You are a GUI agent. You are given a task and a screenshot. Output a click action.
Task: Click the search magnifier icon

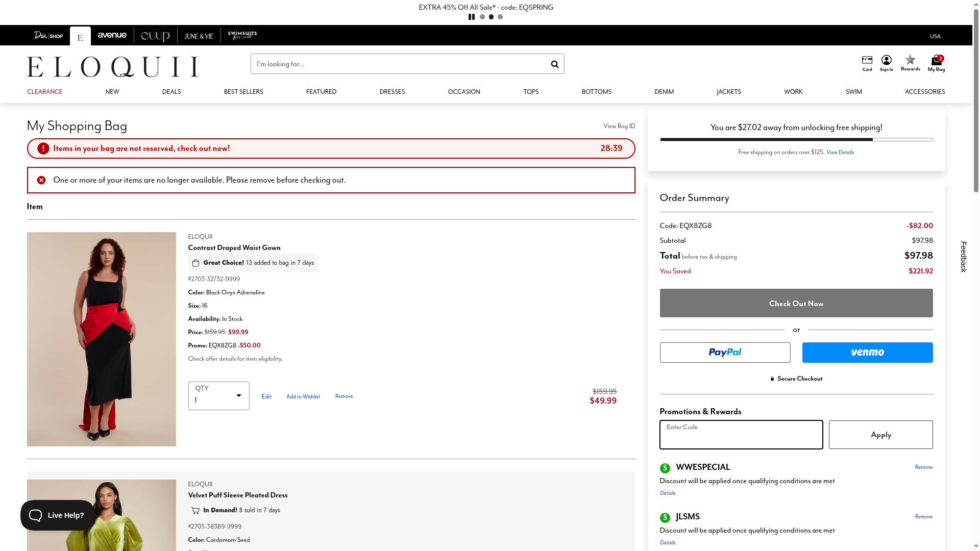pyautogui.click(x=554, y=64)
